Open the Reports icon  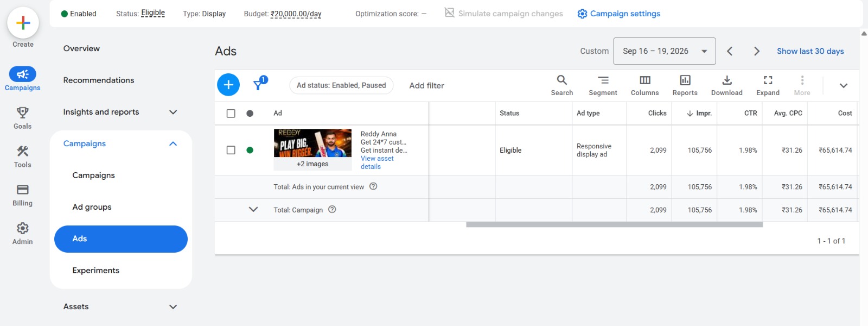[685, 80]
